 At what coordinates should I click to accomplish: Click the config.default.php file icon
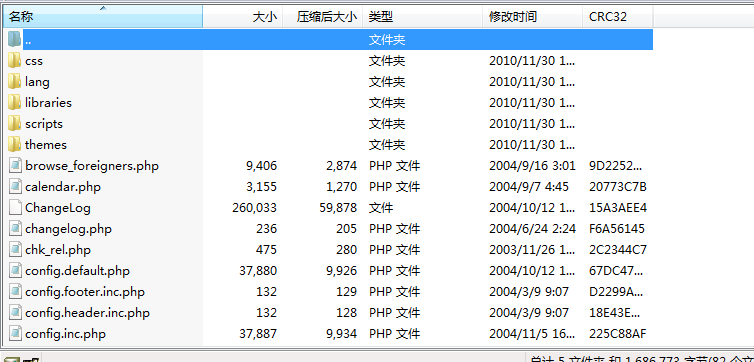pyautogui.click(x=16, y=271)
